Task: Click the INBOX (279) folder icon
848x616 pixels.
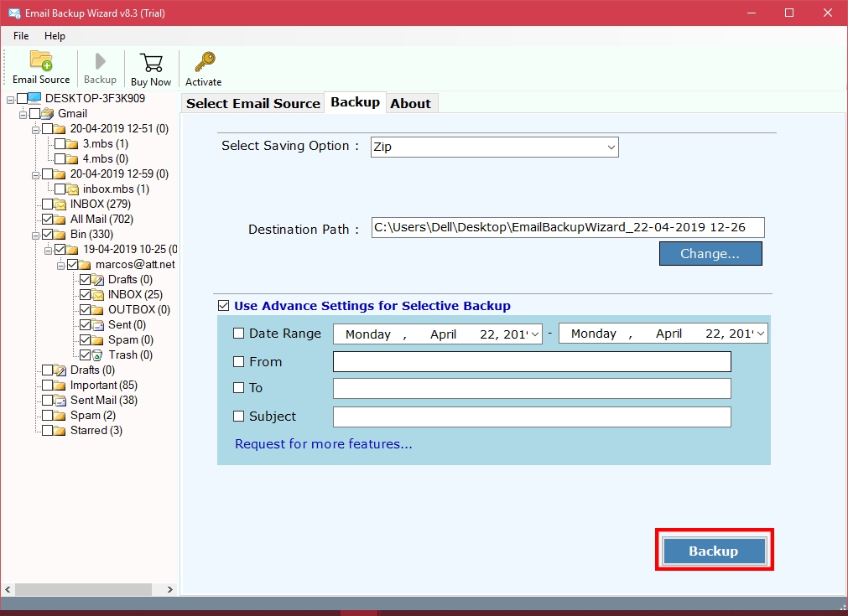Action: [60, 204]
